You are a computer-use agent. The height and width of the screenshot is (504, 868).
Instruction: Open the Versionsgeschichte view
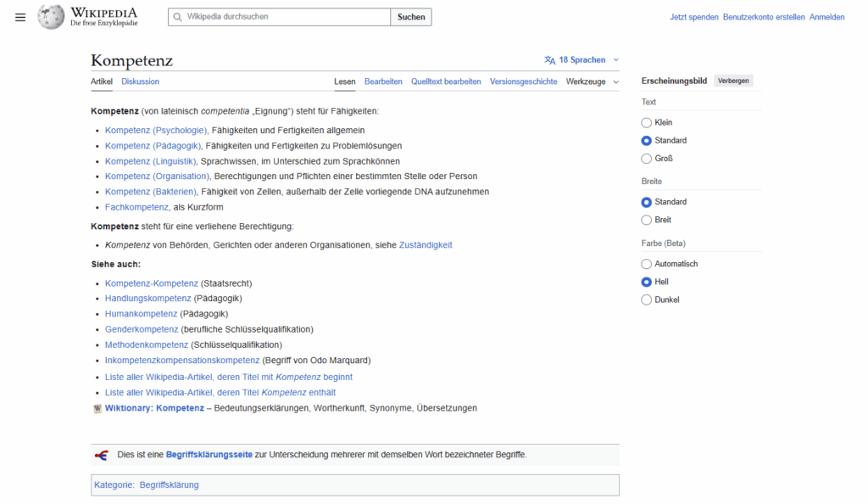click(x=524, y=81)
